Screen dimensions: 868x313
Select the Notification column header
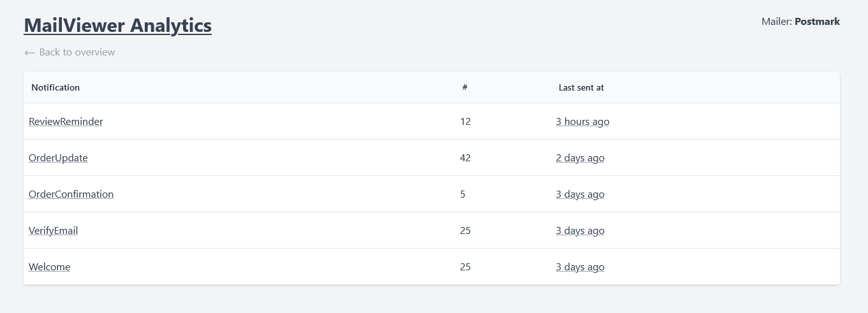(x=55, y=87)
